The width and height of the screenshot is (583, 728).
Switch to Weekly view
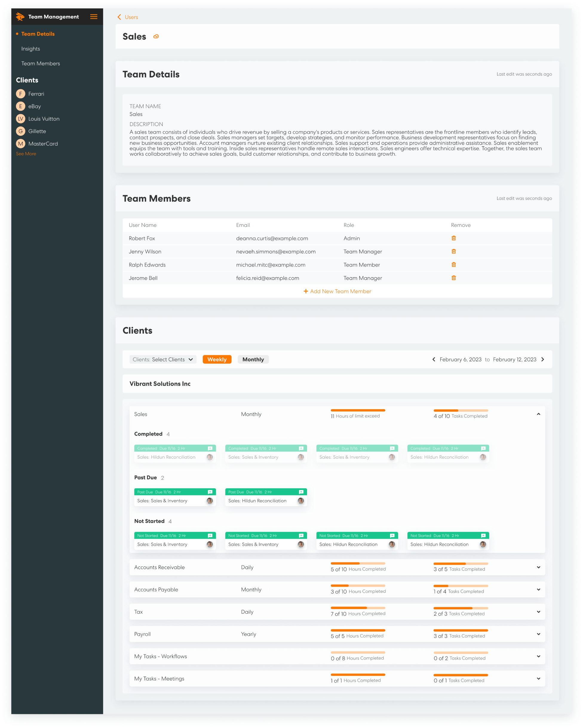(217, 359)
